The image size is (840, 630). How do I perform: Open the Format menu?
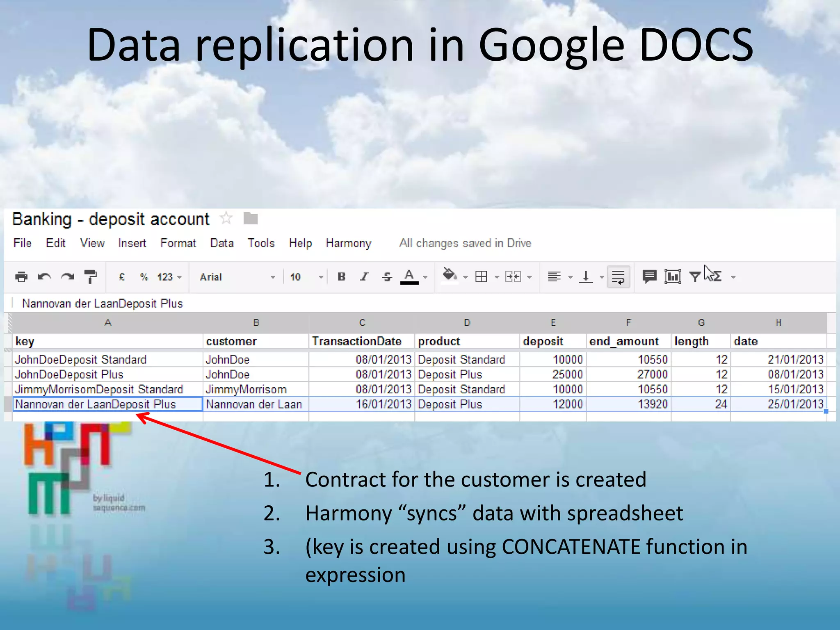pyautogui.click(x=178, y=243)
